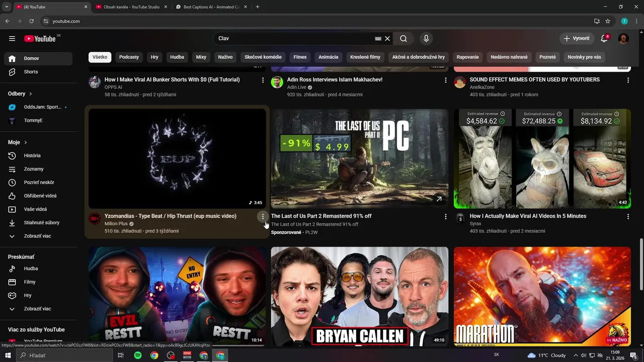Open Evil Restt video thumbnail
Screen dimensions: 644x362
point(177,296)
